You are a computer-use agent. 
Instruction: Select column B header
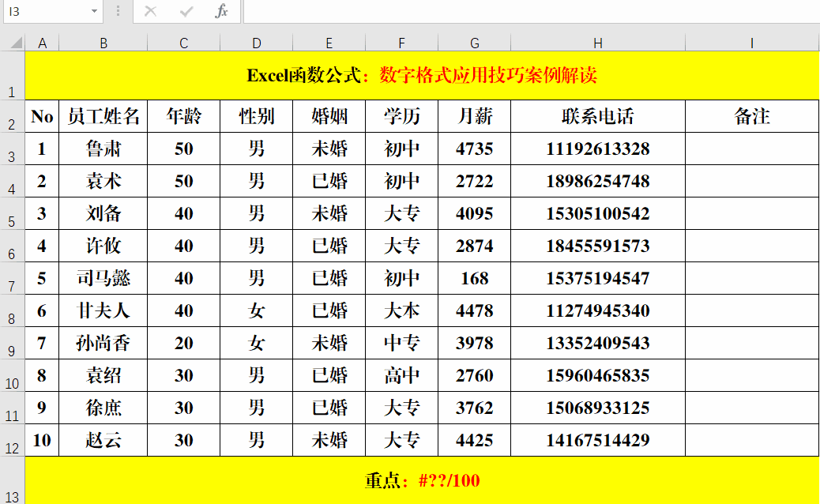click(x=103, y=43)
